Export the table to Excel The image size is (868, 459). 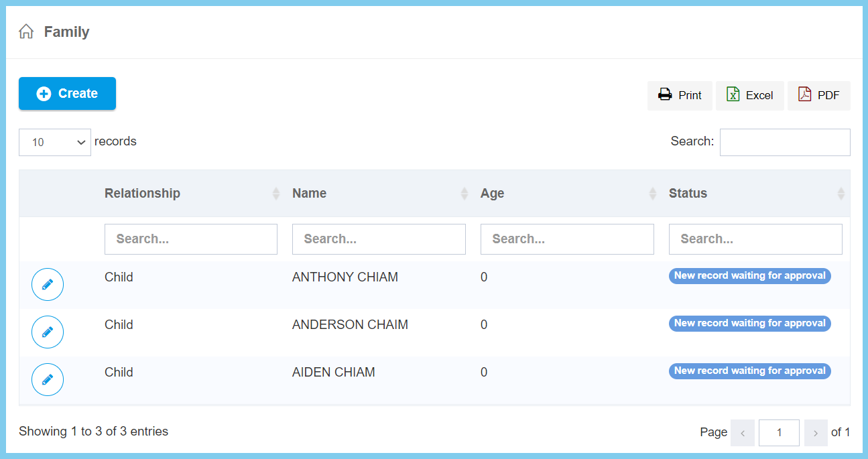tap(749, 95)
